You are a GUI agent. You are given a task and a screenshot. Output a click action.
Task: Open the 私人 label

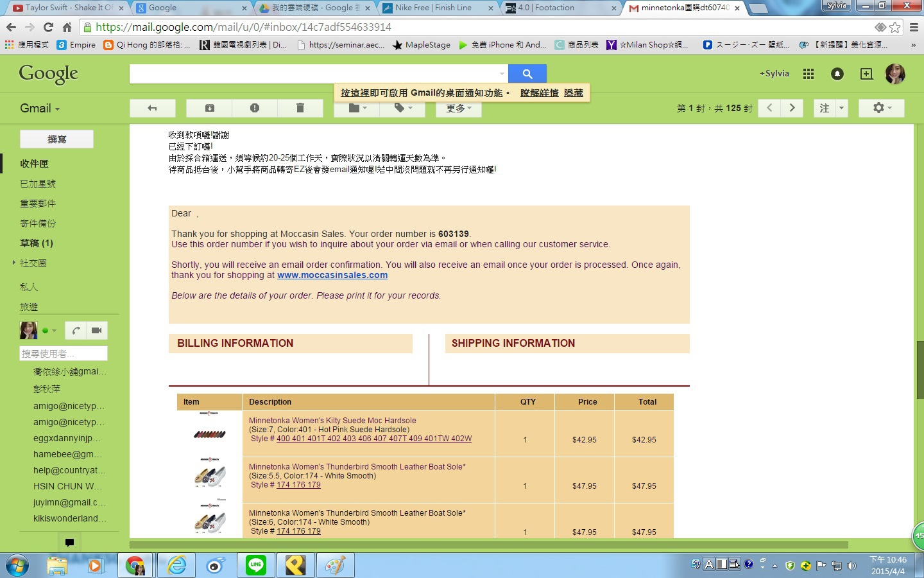tap(29, 287)
